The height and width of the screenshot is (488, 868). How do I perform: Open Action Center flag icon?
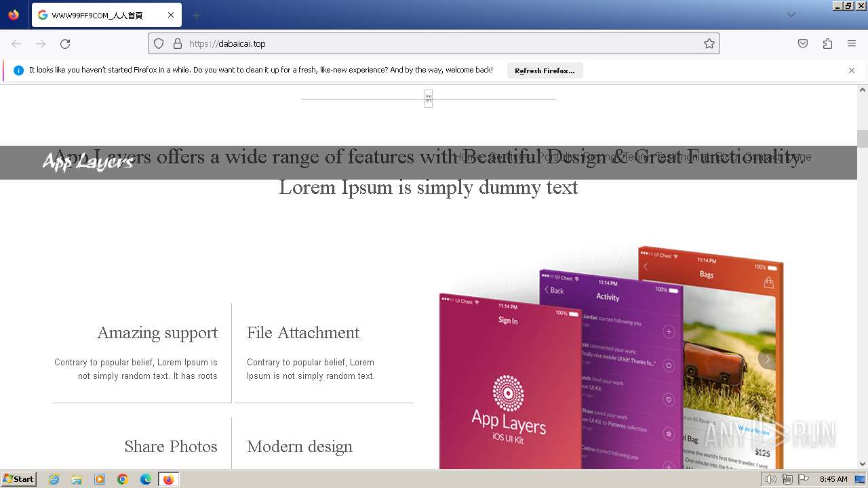coord(804,479)
